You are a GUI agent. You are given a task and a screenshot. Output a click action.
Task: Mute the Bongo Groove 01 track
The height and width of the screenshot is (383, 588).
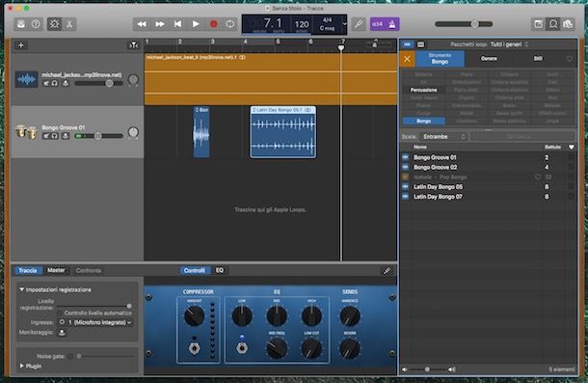pos(46,136)
